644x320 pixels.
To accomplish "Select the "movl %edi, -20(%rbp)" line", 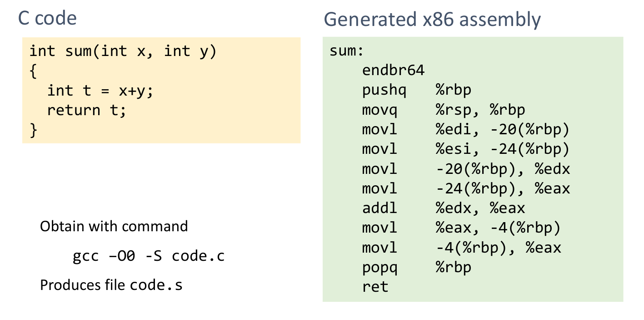I will [465, 130].
